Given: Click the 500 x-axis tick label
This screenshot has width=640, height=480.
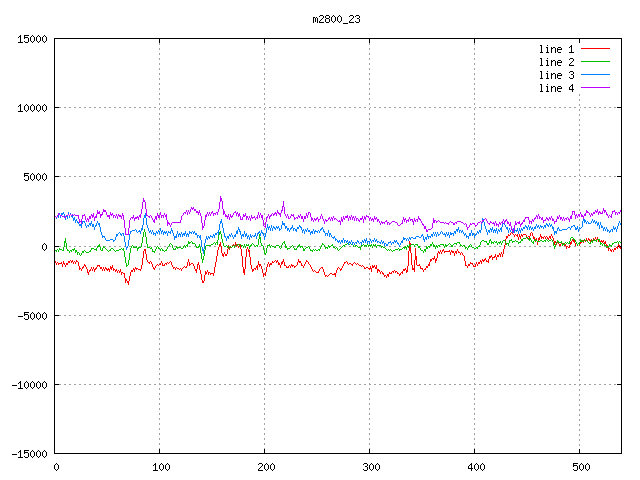Looking at the screenshot, I should coord(580,467).
